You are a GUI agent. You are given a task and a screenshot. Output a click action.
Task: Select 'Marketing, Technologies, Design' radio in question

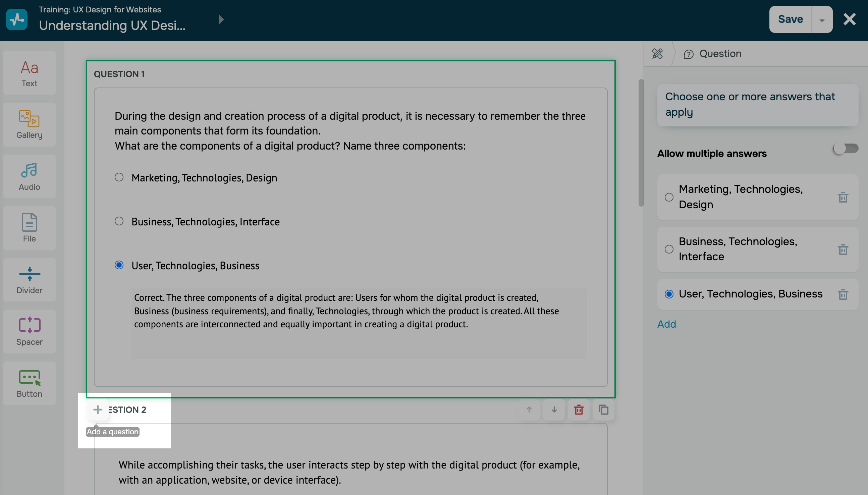pos(119,177)
